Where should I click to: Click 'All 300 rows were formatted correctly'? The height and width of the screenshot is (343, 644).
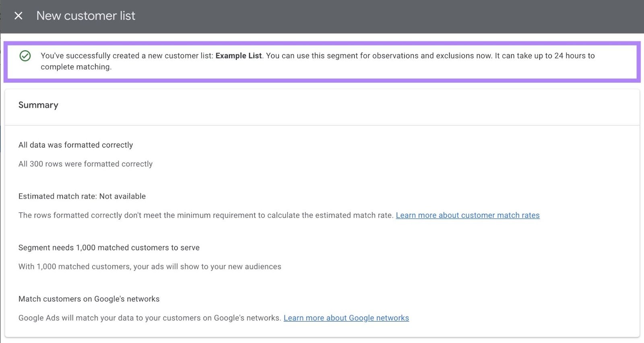click(86, 164)
